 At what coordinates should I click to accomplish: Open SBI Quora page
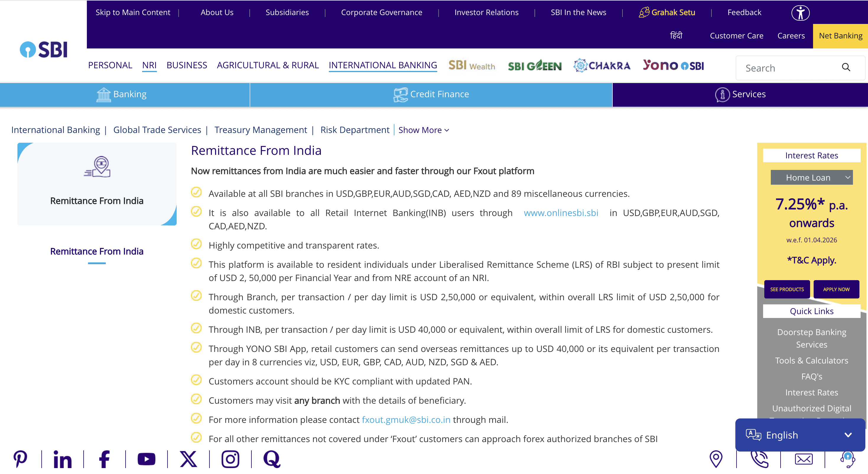point(272,459)
